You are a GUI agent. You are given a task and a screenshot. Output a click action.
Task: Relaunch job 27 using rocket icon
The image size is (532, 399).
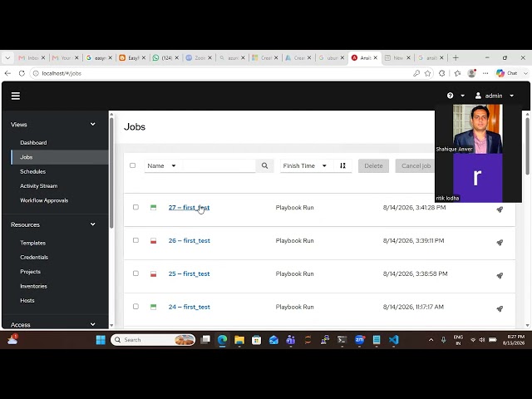tap(500, 209)
